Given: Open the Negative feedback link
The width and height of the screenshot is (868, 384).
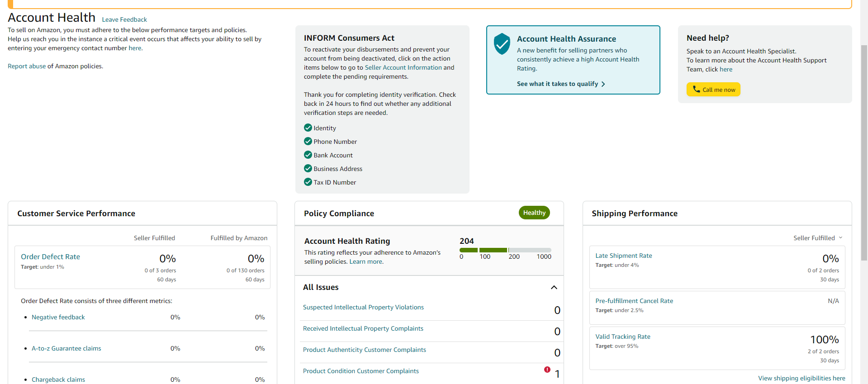Looking at the screenshot, I should coord(58,317).
